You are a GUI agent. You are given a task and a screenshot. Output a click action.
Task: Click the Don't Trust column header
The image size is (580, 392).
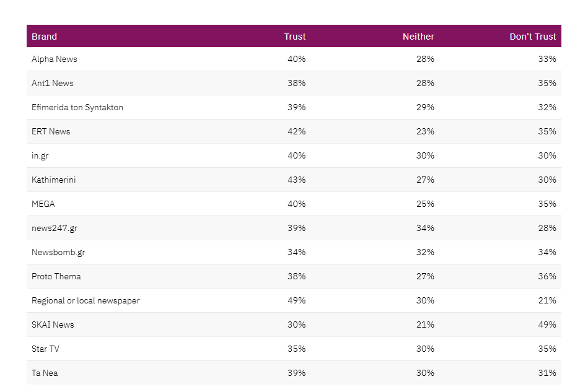coord(532,37)
